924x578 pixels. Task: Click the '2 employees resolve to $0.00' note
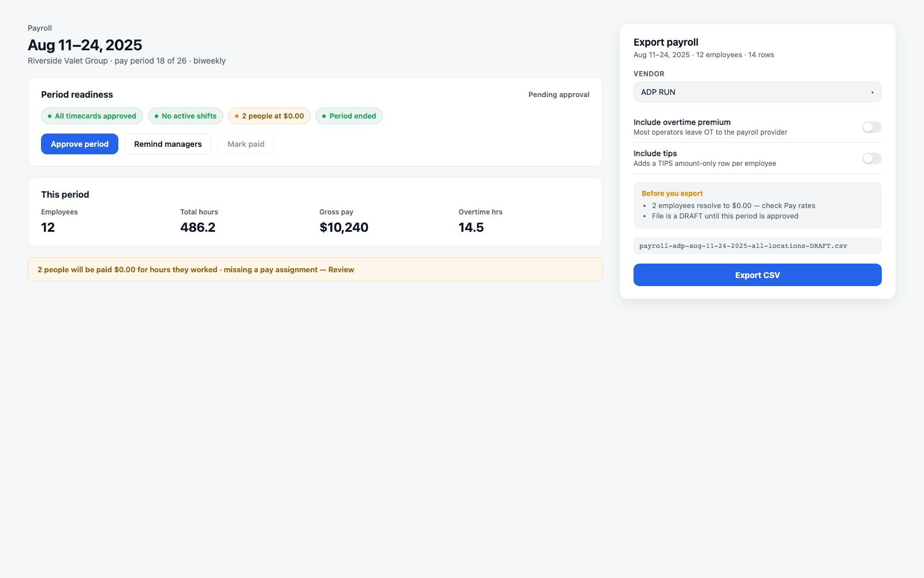[733, 206]
